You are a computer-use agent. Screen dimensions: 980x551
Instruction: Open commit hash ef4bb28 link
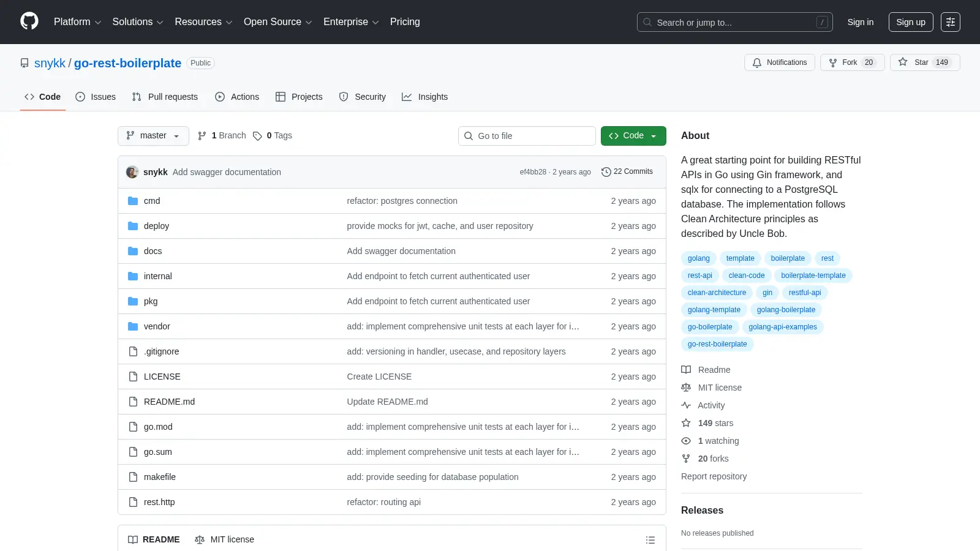(533, 172)
